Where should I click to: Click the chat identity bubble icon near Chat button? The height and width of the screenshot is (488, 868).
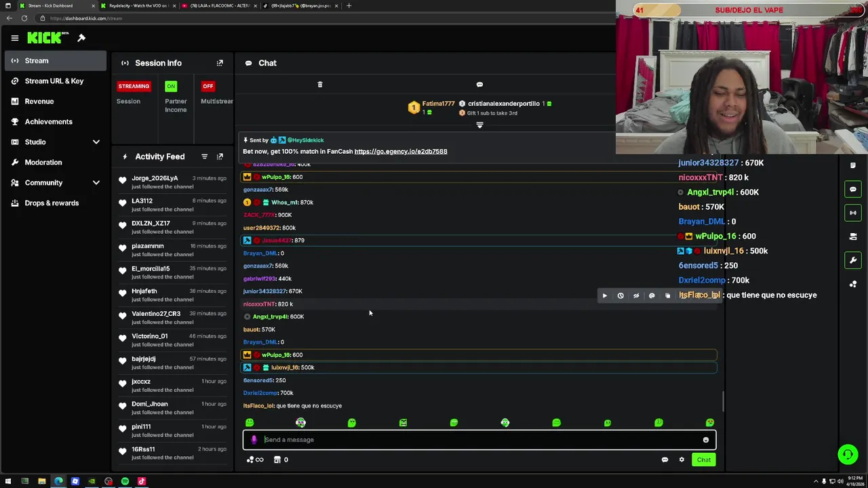click(x=665, y=460)
